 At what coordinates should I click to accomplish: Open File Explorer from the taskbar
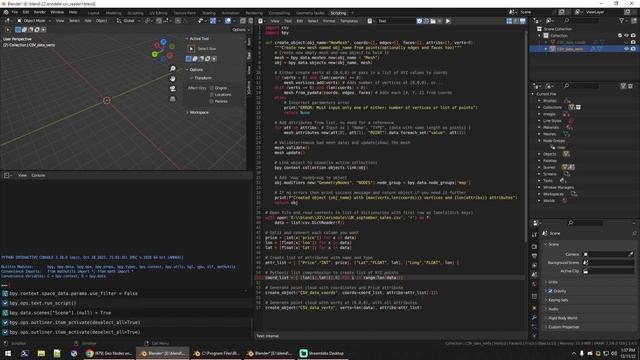pyautogui.click(x=41, y=353)
